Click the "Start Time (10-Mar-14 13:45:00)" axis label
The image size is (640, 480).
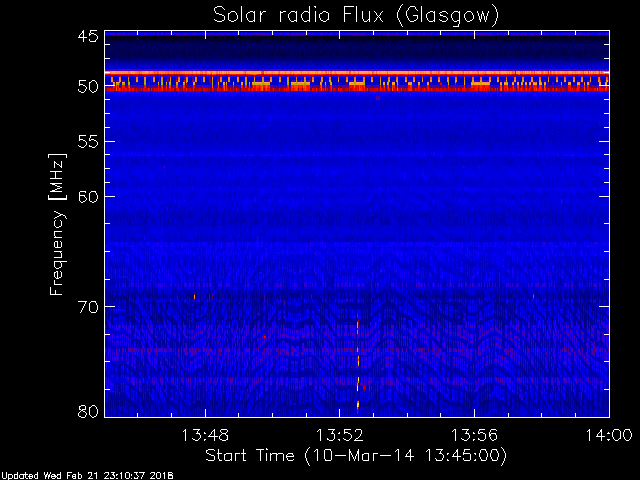point(356,456)
